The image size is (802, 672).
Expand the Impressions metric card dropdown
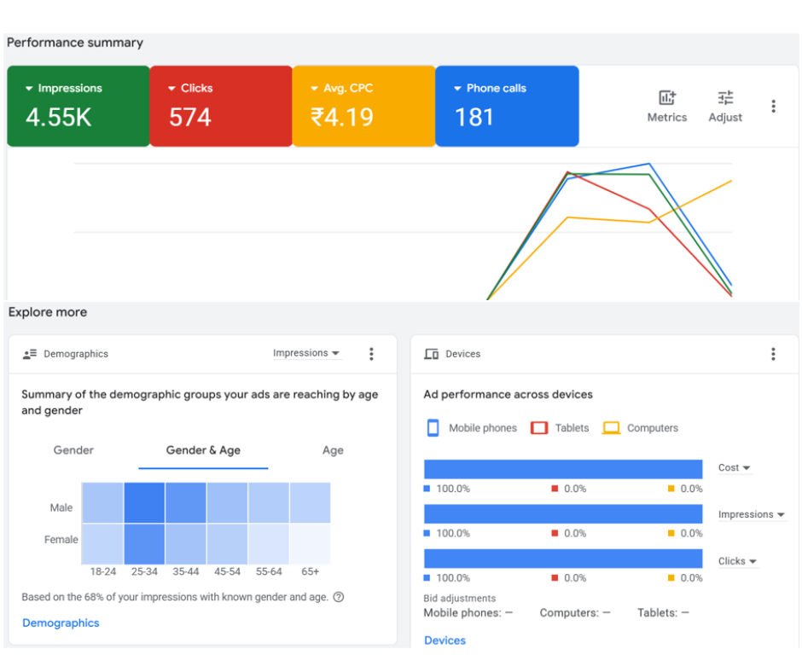click(29, 89)
